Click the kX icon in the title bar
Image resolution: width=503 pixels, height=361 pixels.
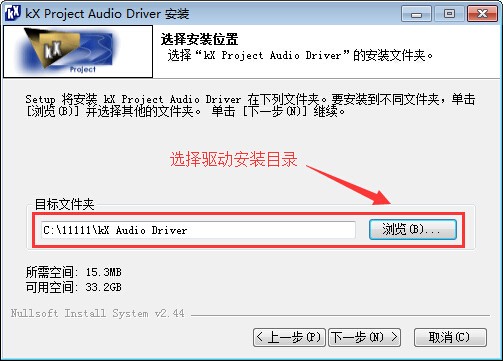coord(13,13)
